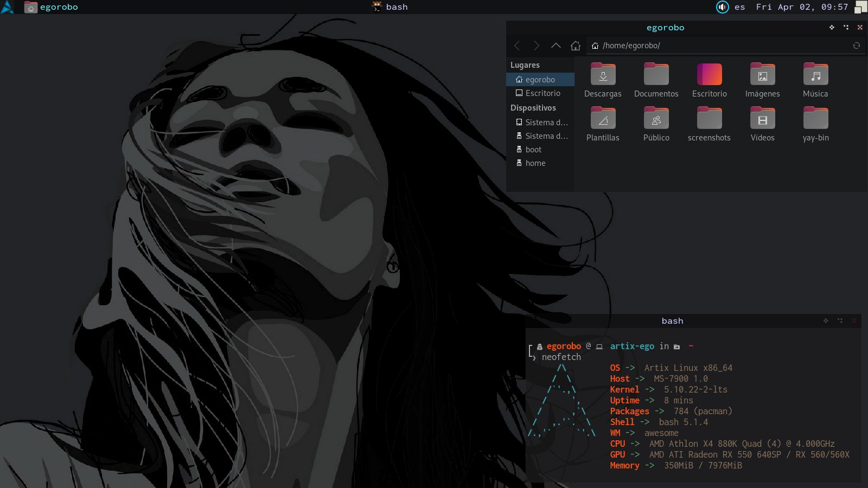Go forward in file manager history

click(537, 46)
